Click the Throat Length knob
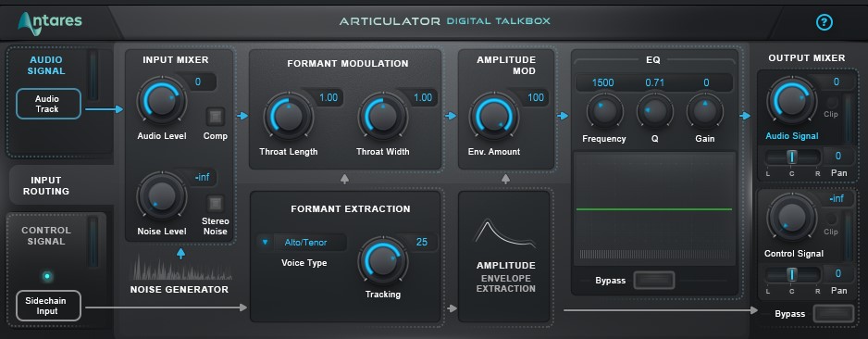The height and width of the screenshot is (339, 868). 289,116
